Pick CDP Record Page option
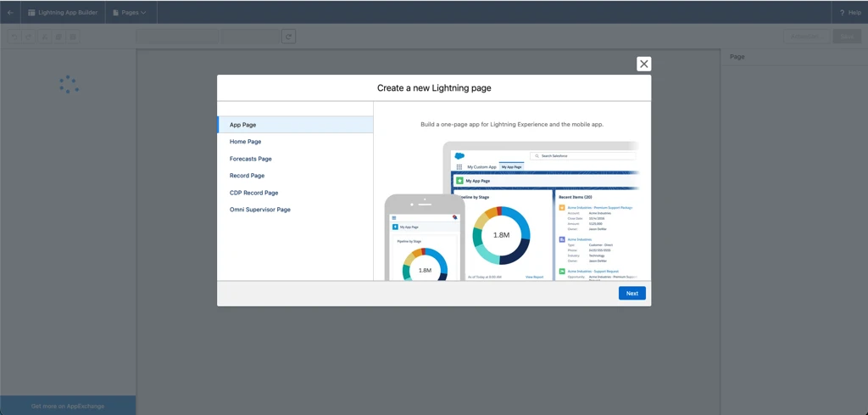 [x=295, y=193]
